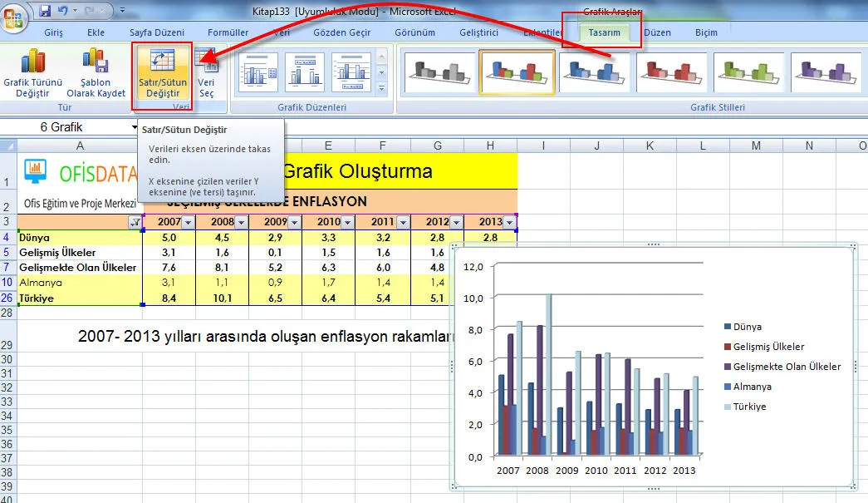Image resolution: width=868 pixels, height=503 pixels.
Task: Open the filter button in cell A3
Action: (135, 222)
